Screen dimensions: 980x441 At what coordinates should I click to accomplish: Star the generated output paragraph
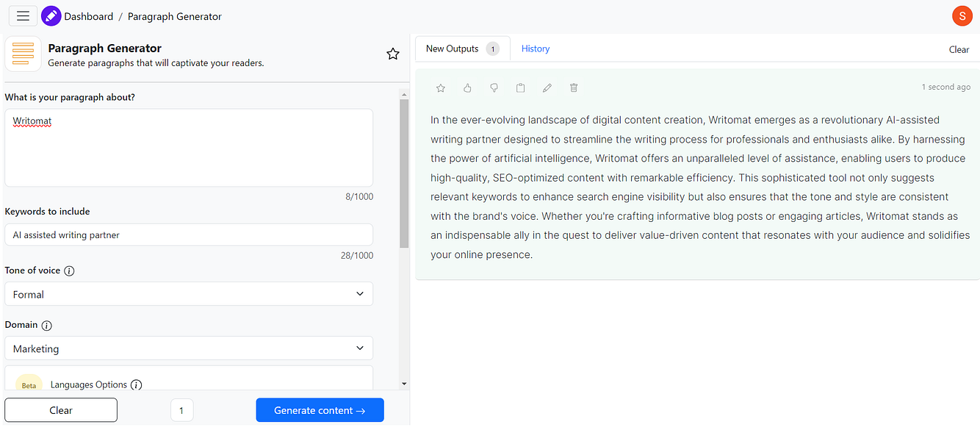tap(441, 88)
